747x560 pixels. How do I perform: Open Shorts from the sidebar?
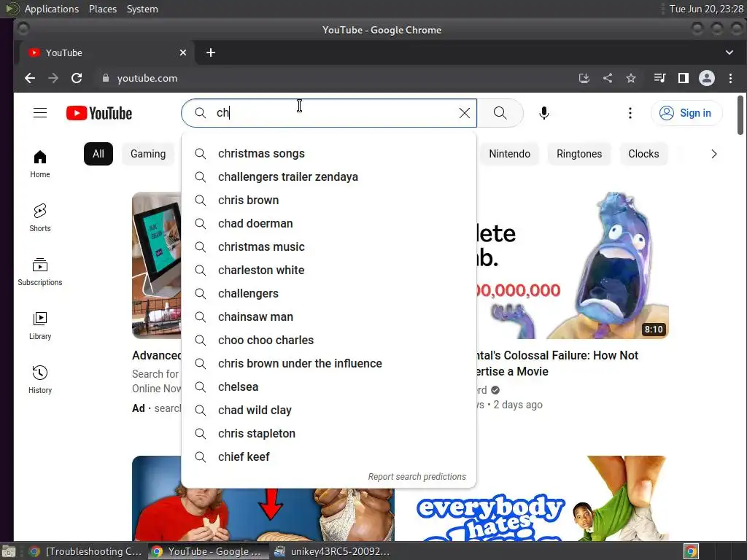(x=40, y=218)
